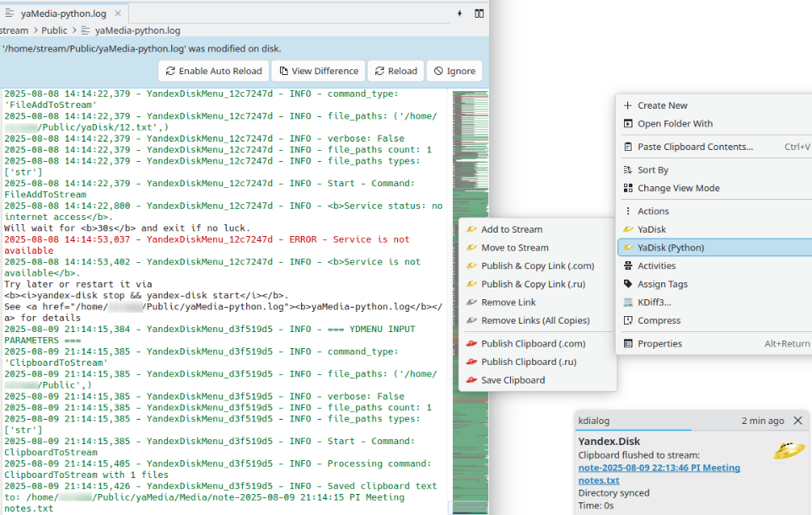Viewport: 812px width, 515px height.
Task: Click the 'Will wait for <b>30s</b>' log line
Action: [127, 228]
